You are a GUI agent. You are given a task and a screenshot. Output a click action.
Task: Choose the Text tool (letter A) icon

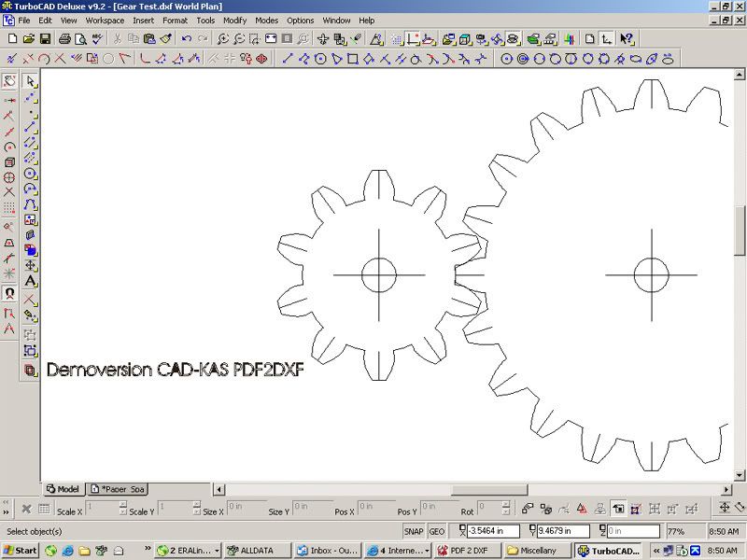(x=31, y=281)
